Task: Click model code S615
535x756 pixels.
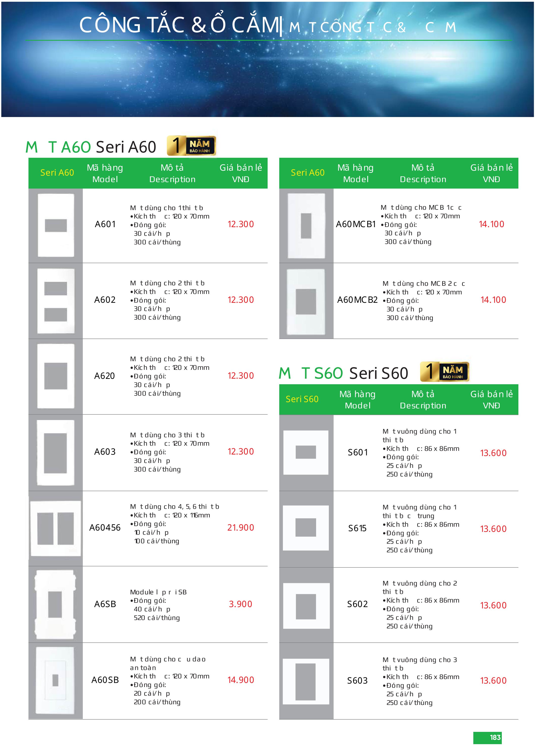Action: [x=357, y=528]
